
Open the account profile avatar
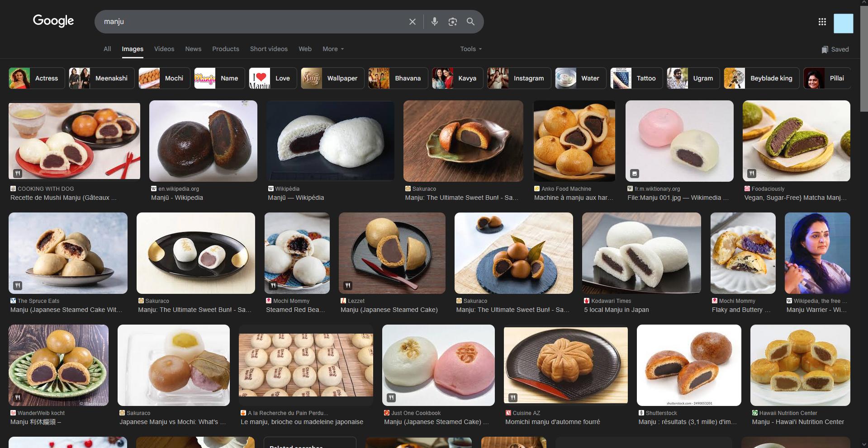point(844,23)
